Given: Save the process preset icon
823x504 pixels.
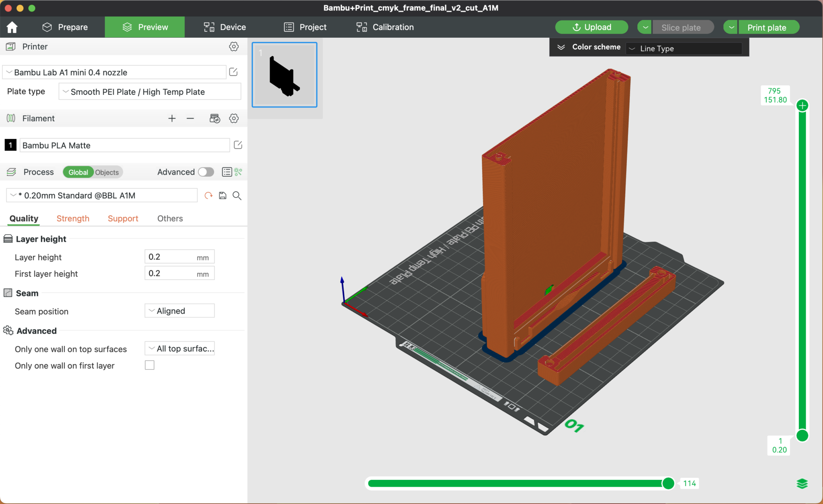Looking at the screenshot, I should [223, 196].
